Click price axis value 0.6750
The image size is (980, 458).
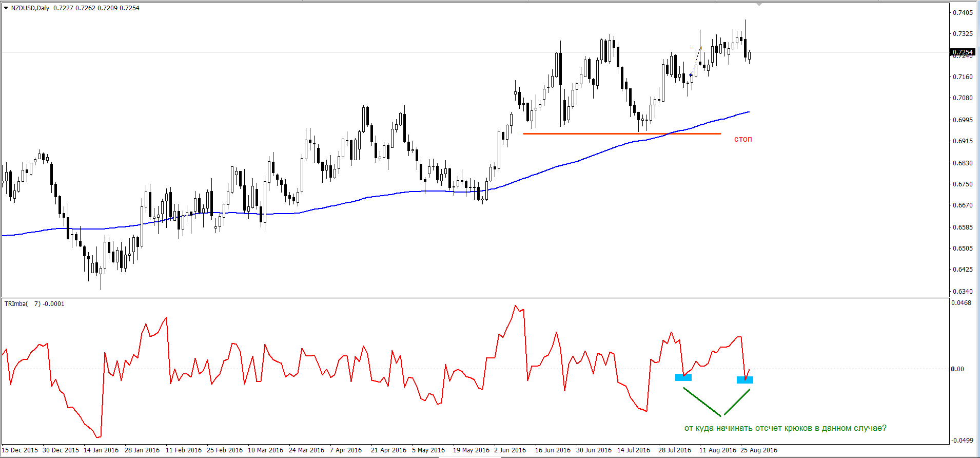pyautogui.click(x=963, y=184)
